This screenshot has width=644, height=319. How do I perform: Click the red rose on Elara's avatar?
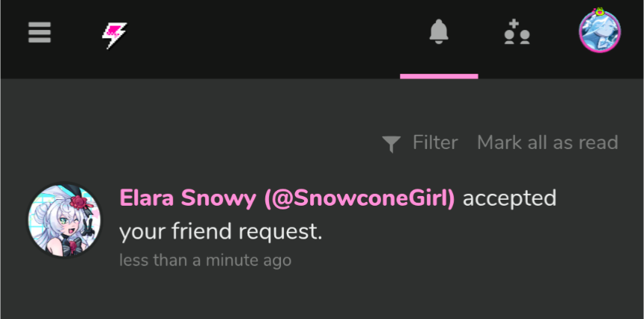tap(80, 202)
